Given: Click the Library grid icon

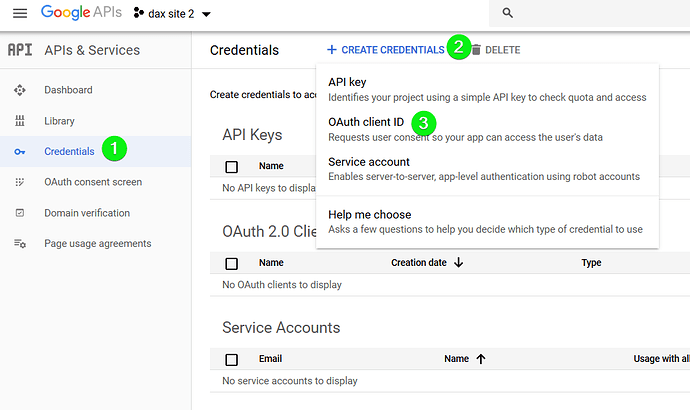Looking at the screenshot, I should pos(19,121).
